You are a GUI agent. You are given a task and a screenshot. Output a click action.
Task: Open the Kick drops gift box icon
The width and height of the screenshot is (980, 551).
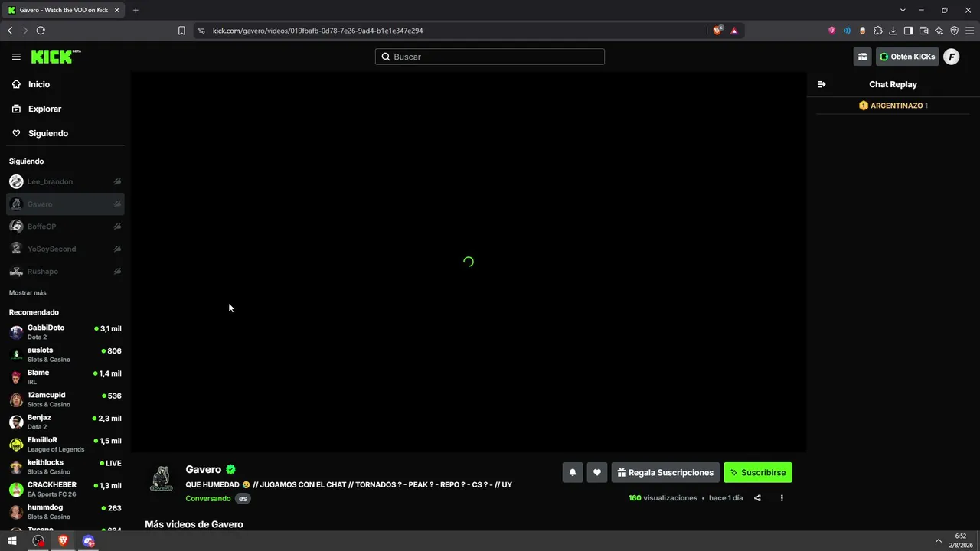click(863, 57)
